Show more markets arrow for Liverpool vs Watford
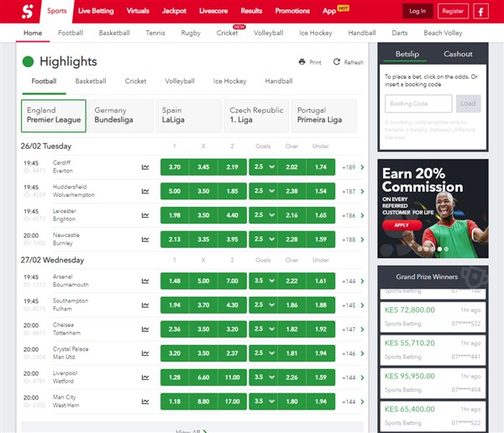Viewport: 504px width, 433px height. tap(362, 378)
